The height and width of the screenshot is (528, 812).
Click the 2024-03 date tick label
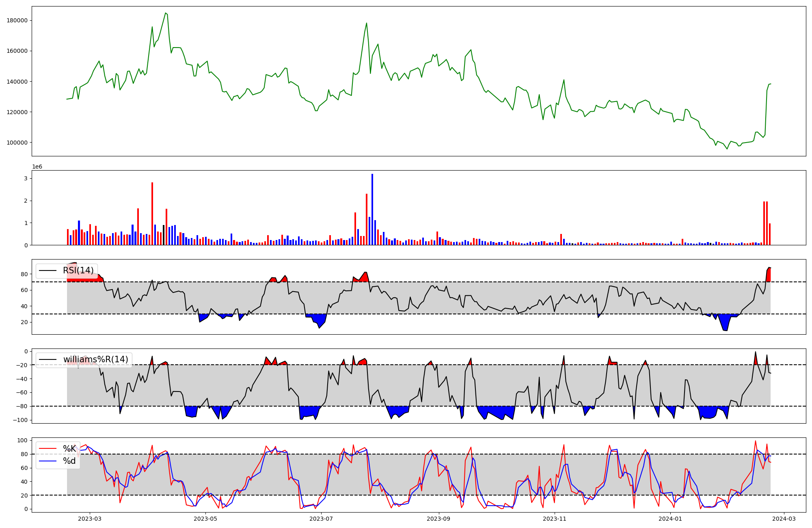click(784, 519)
